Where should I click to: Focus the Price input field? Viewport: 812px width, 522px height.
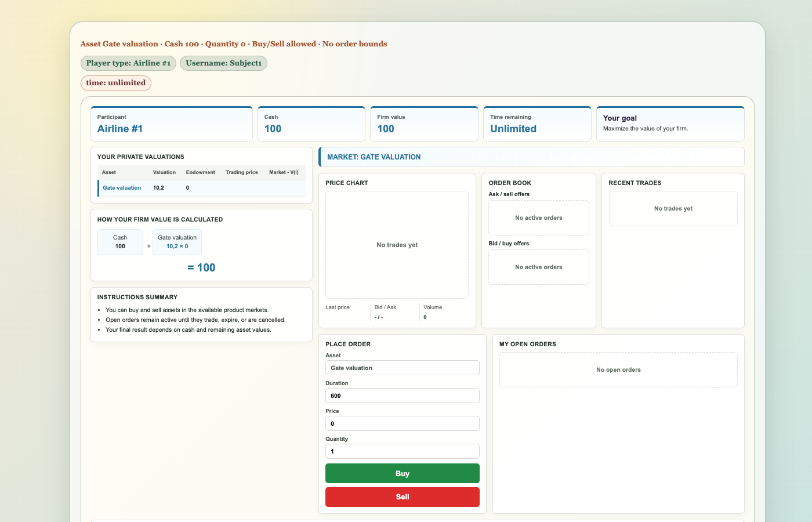click(x=403, y=423)
